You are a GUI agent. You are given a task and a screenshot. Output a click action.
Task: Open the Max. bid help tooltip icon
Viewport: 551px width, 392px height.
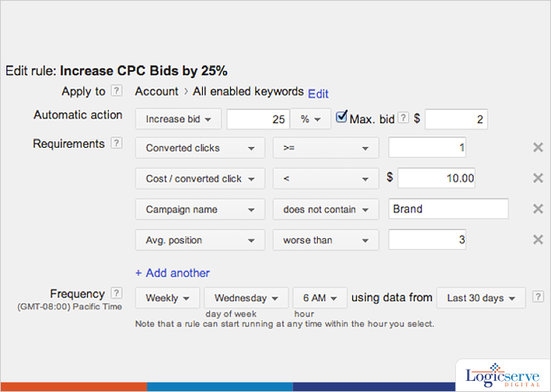coord(403,120)
